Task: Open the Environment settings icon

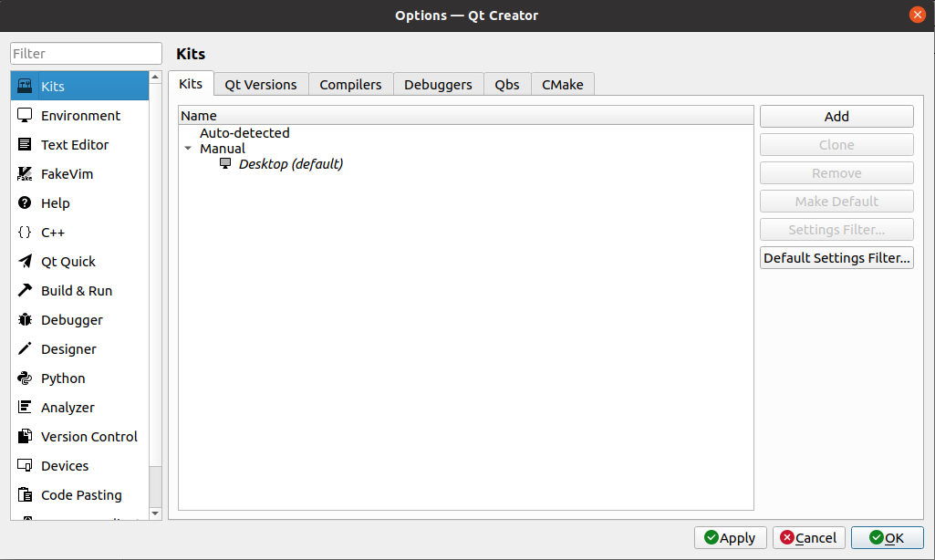Action: (x=25, y=115)
